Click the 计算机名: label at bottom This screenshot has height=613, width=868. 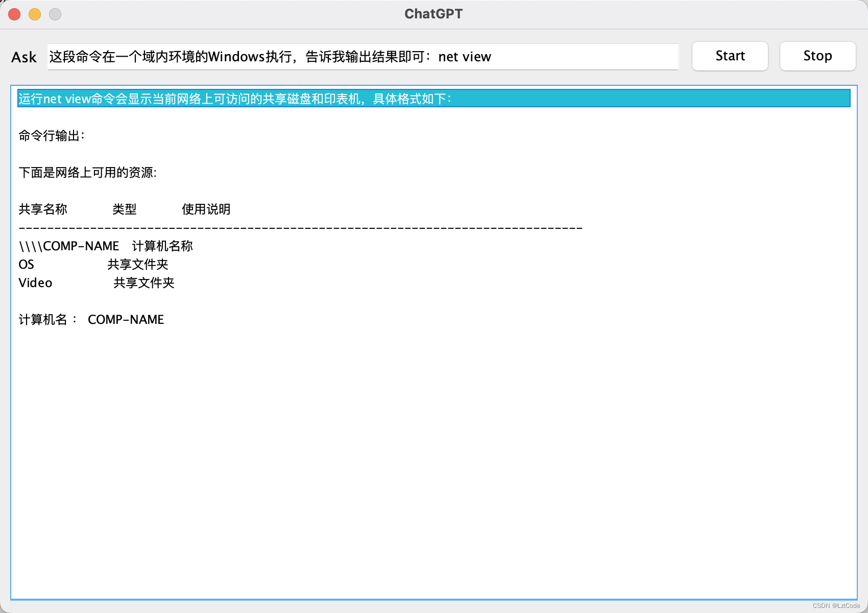coord(47,319)
